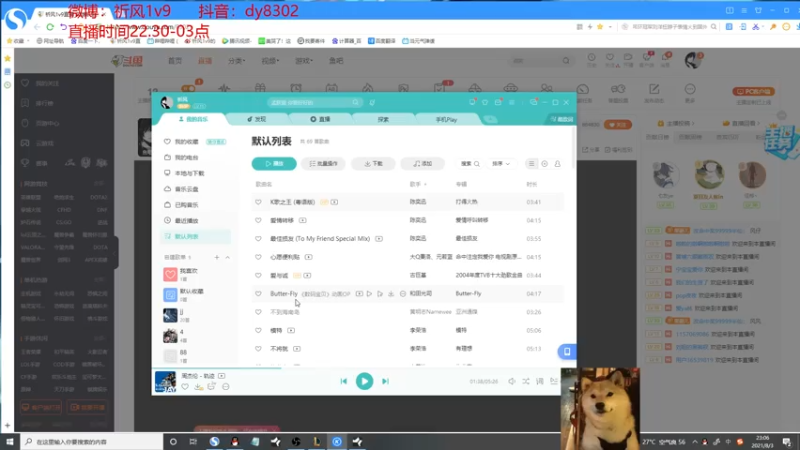This screenshot has width=800, height=450.
Task: Open the play queue icon in Kugou player bar
Action: [554, 381]
